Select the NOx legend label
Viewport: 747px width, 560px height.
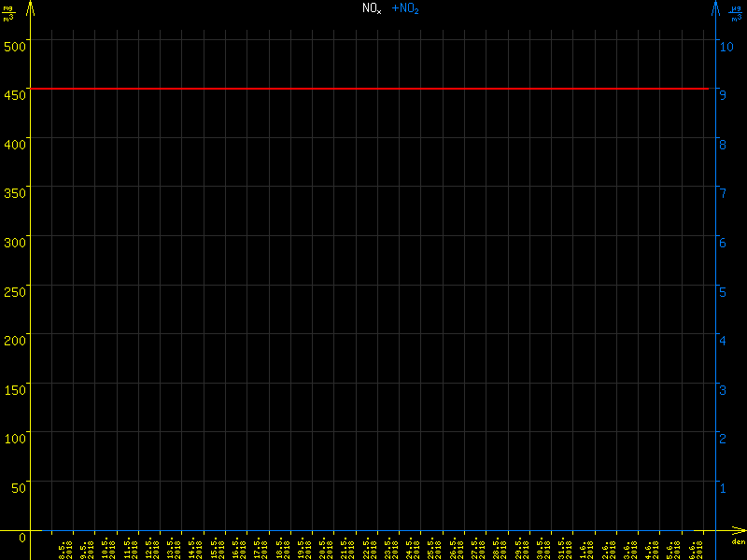pos(372,8)
